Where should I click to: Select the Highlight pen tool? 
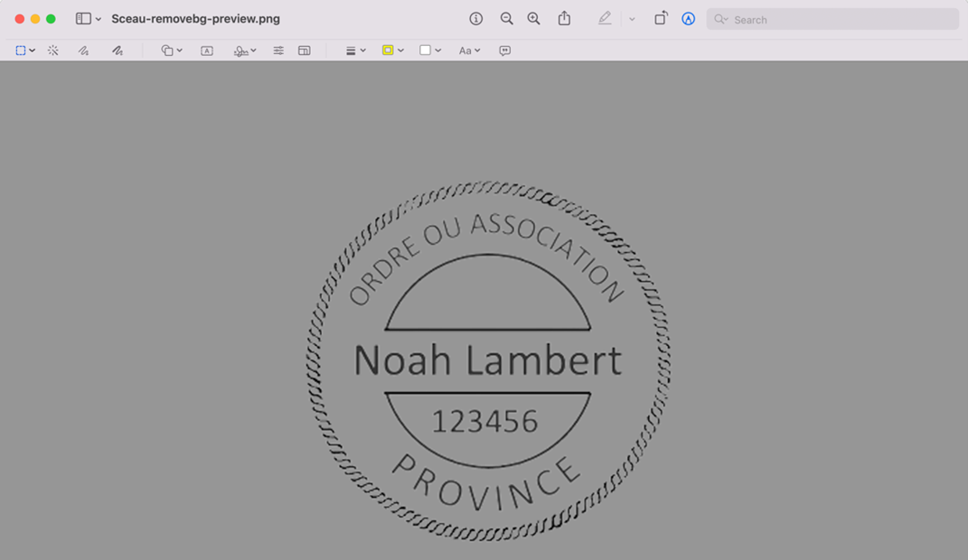605,18
